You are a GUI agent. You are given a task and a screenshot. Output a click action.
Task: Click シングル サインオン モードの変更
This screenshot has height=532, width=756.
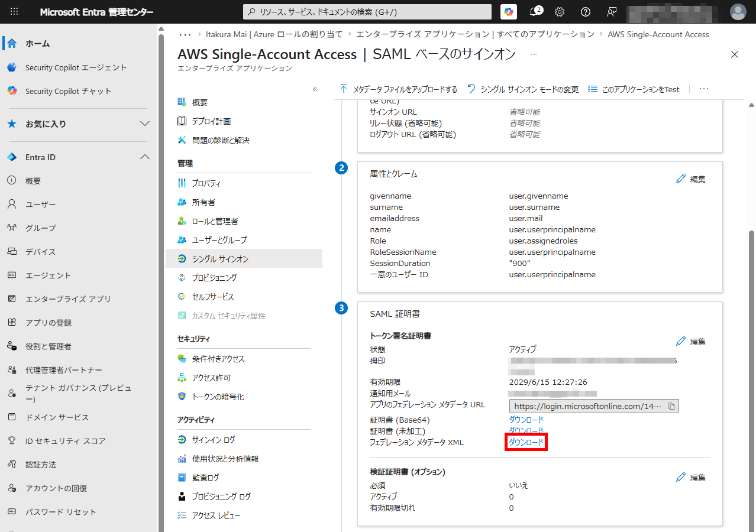click(x=523, y=89)
